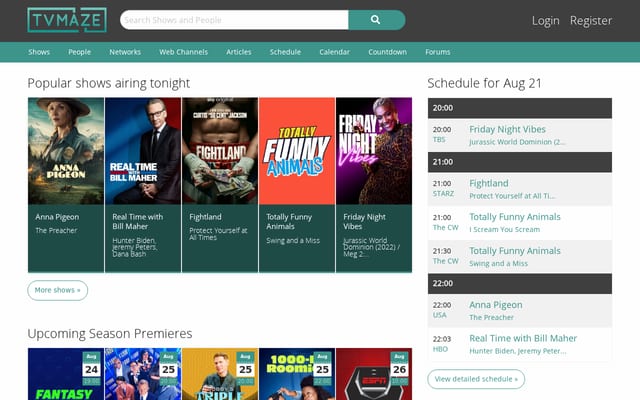Screen dimensions: 640x400
Task: Click the 20:00 schedule time header
Action: point(520,108)
